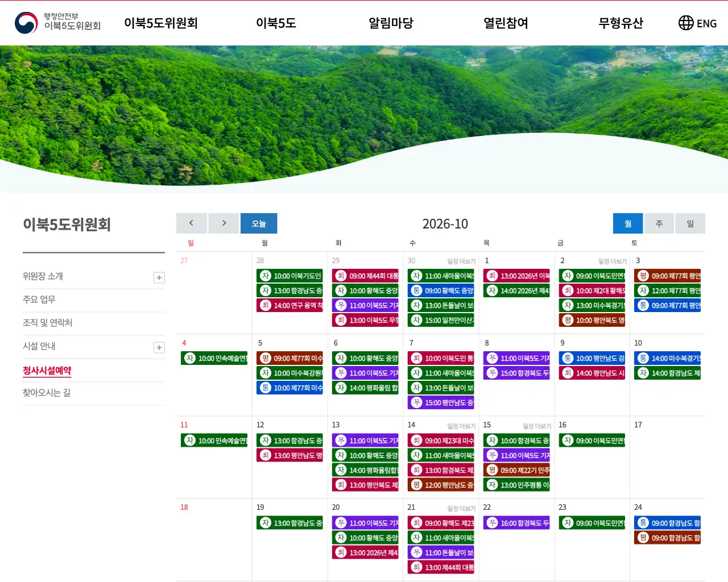Open the 15:00 평안남도 event on day 7
Screen dimensions: 728x582
click(x=441, y=402)
